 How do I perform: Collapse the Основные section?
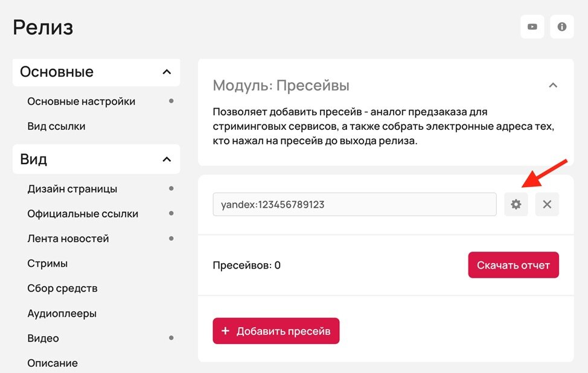coord(167,72)
